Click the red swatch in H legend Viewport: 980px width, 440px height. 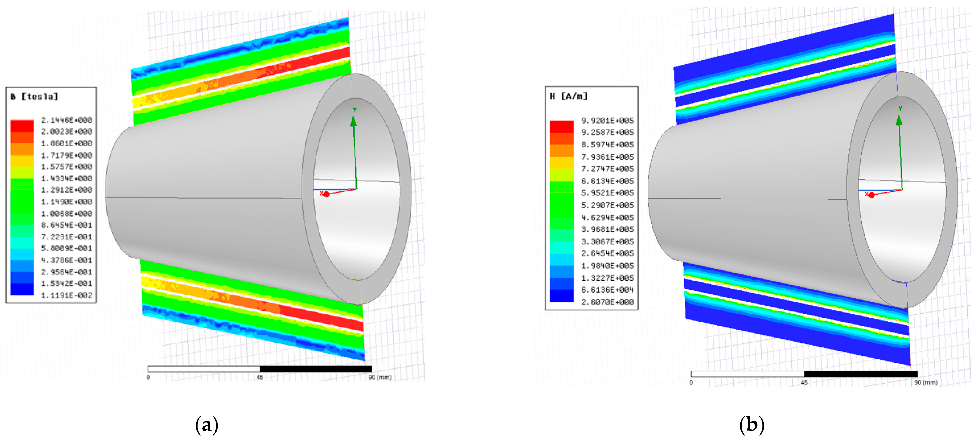pyautogui.click(x=562, y=127)
